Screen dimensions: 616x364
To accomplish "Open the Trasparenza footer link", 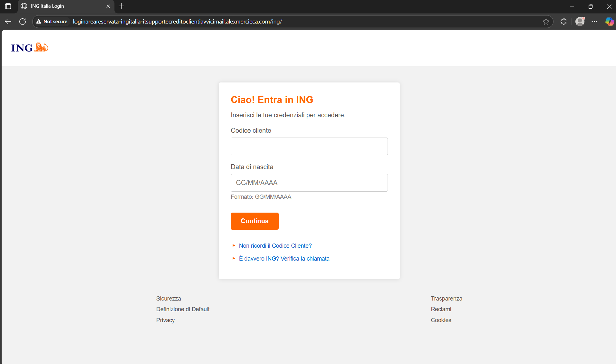I will [447, 299].
